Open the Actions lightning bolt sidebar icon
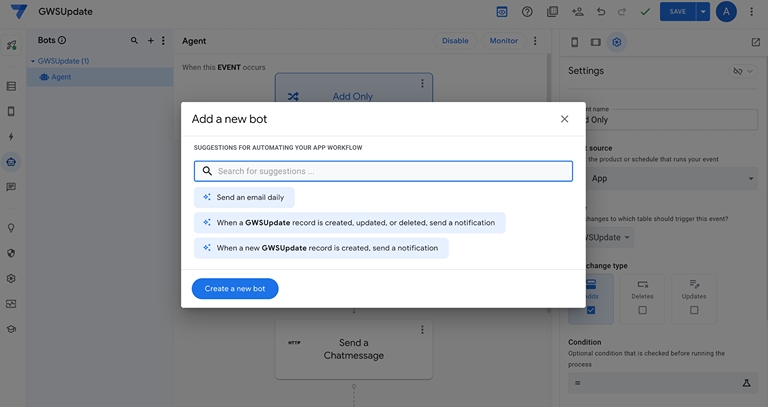 [x=11, y=137]
